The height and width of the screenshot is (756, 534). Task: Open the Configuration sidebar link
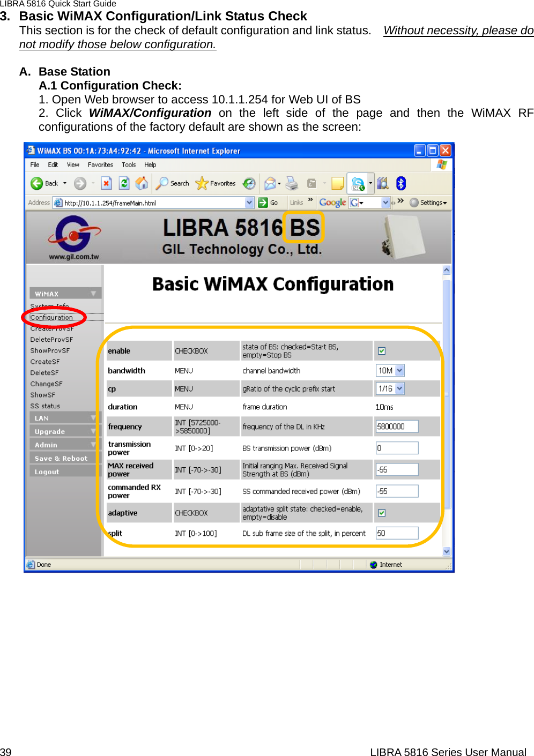[x=51, y=317]
